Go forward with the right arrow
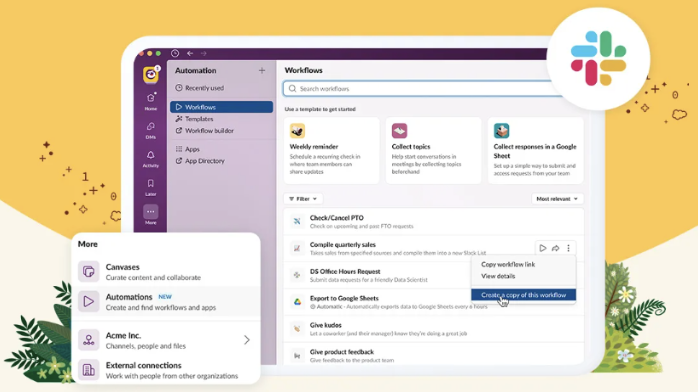This screenshot has height=392, width=698. coord(203,53)
